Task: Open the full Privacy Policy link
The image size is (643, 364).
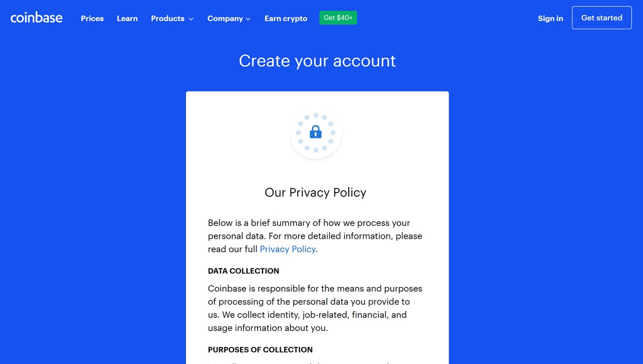Action: click(x=288, y=249)
